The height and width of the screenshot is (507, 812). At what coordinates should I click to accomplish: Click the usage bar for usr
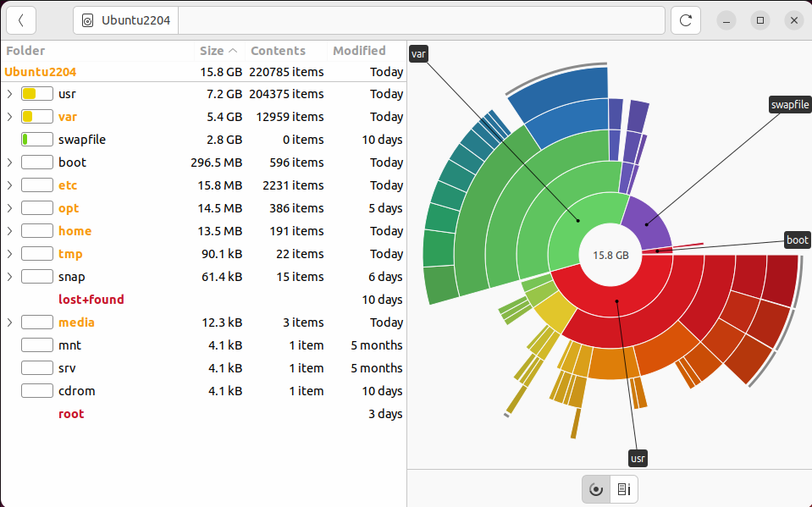click(x=37, y=94)
